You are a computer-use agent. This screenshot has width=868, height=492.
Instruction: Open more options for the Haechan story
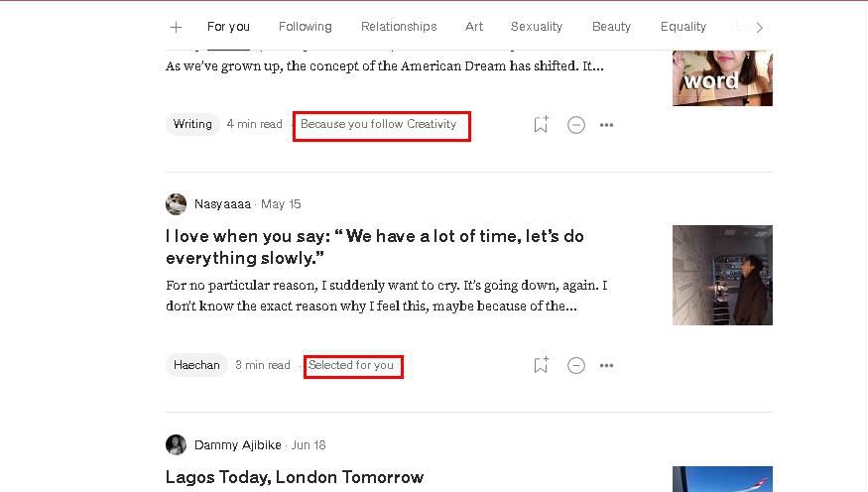[606, 365]
